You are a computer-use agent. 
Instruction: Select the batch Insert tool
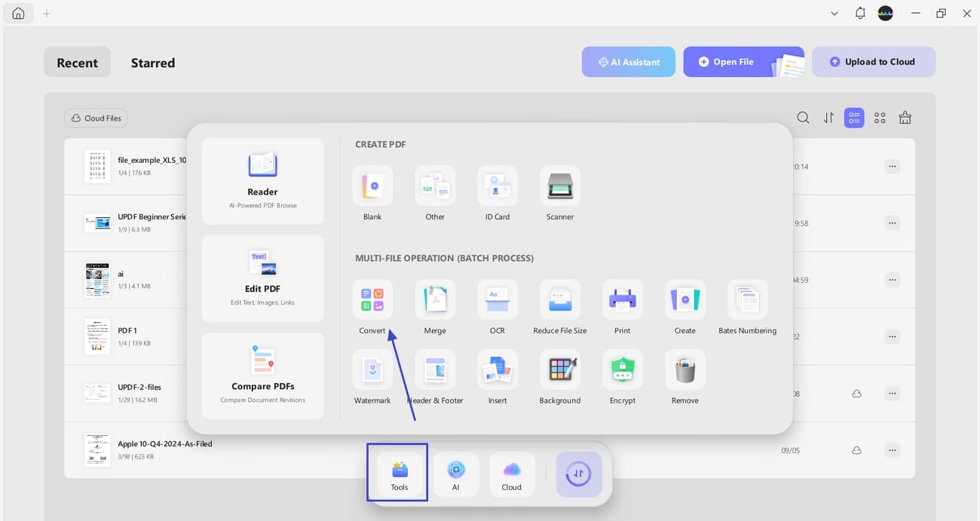[x=498, y=369]
